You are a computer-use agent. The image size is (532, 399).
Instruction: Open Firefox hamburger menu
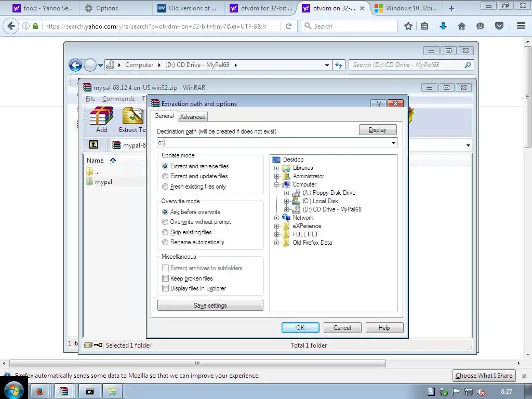pyautogui.click(x=521, y=26)
